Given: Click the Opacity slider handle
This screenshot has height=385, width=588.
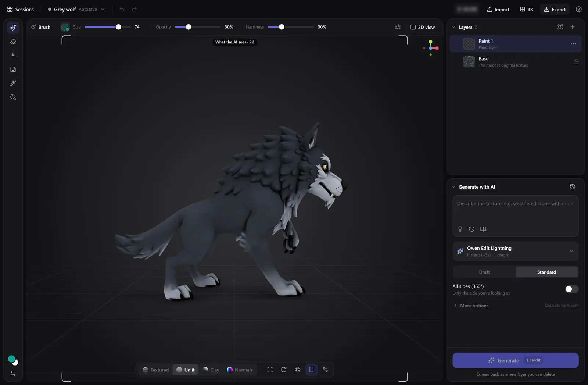Looking at the screenshot, I should [189, 27].
